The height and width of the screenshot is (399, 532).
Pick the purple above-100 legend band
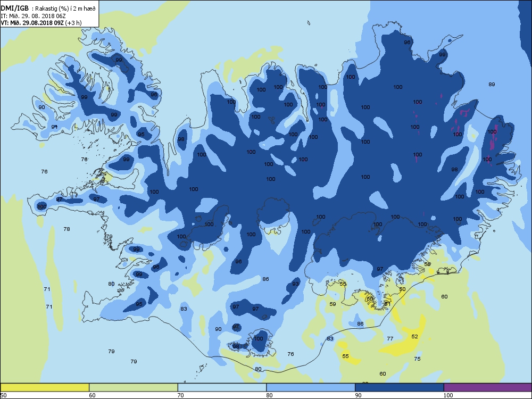[x=488, y=387]
